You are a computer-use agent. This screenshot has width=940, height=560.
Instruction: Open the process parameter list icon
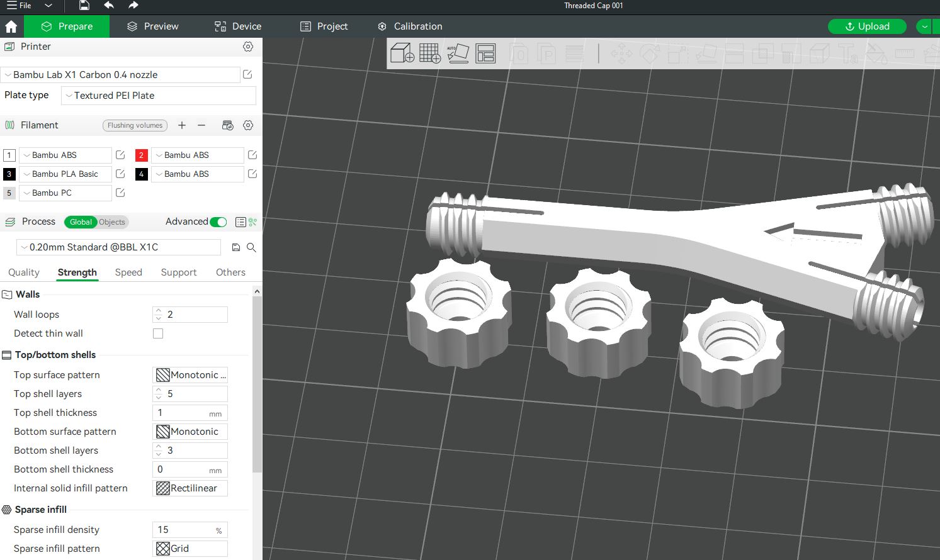click(x=240, y=221)
